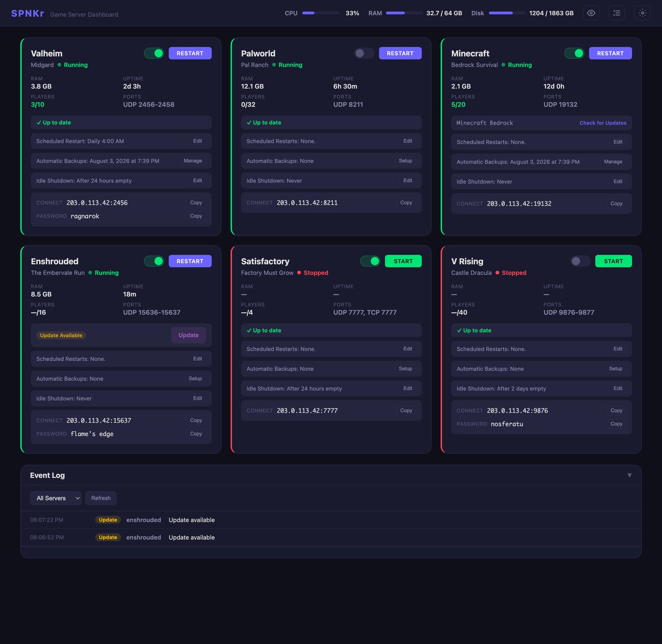This screenshot has width=662, height=644.
Task: Copy Valheim connect address
Action: click(196, 203)
